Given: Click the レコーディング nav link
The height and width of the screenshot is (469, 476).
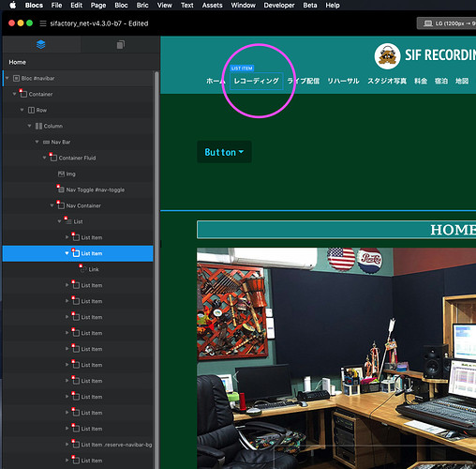Looking at the screenshot, I should (x=257, y=81).
